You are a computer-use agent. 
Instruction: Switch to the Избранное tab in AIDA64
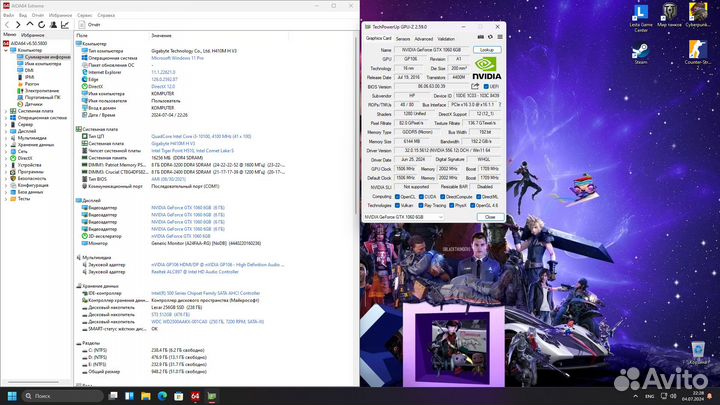(33, 35)
